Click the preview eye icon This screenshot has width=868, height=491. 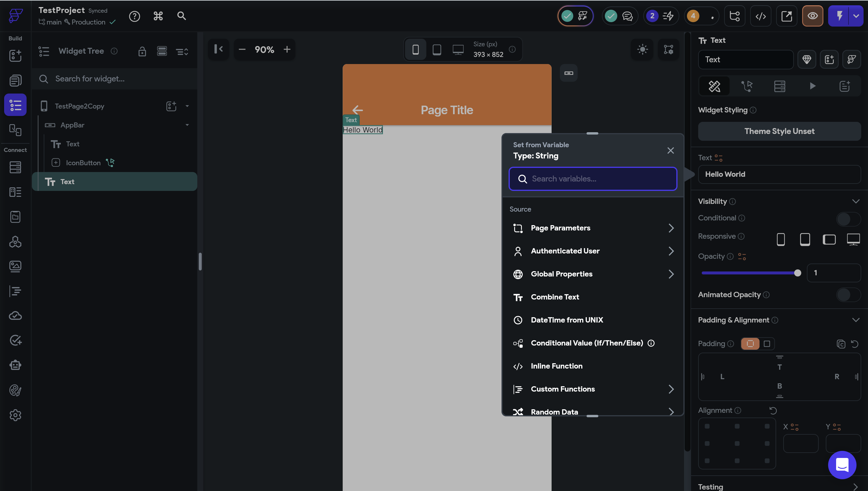[x=812, y=16]
